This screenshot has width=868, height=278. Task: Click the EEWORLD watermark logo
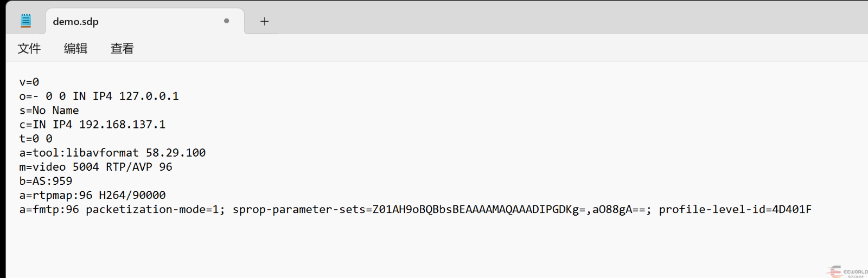(847, 271)
